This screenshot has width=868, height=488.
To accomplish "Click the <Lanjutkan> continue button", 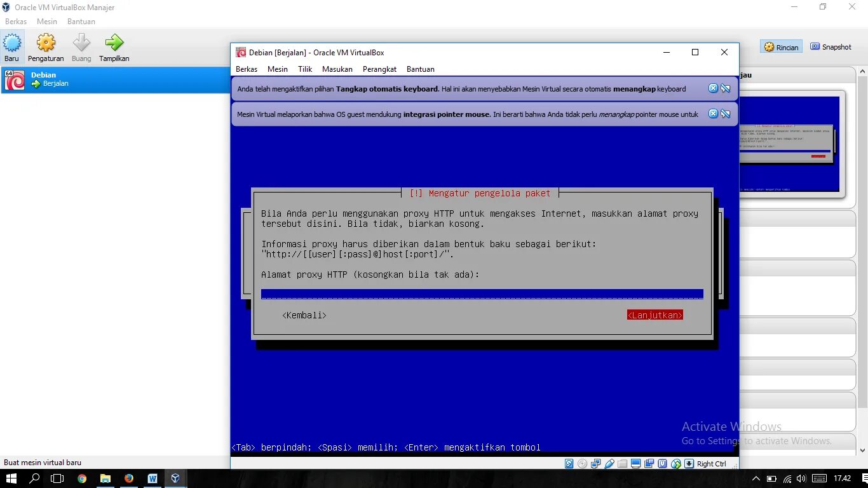I will point(655,315).
